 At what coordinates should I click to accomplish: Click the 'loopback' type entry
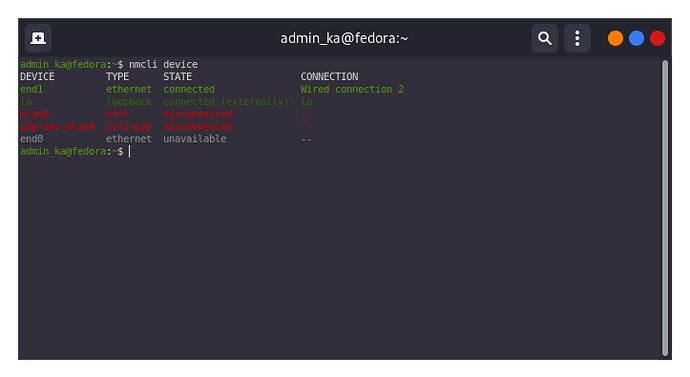pyautogui.click(x=129, y=102)
